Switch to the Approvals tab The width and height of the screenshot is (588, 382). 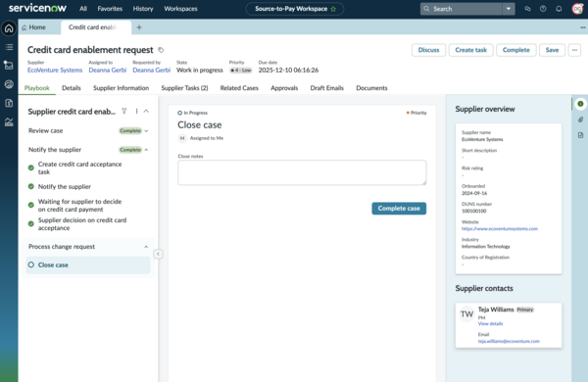(284, 88)
